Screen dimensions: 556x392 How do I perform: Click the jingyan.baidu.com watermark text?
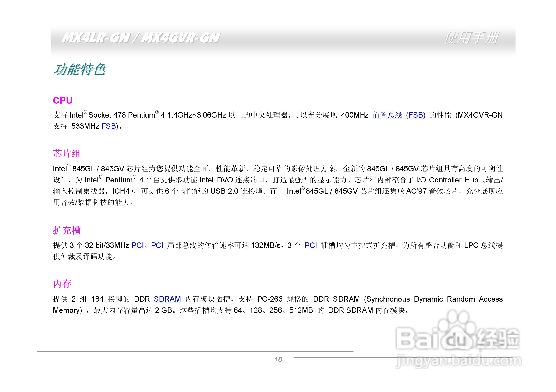point(458,361)
